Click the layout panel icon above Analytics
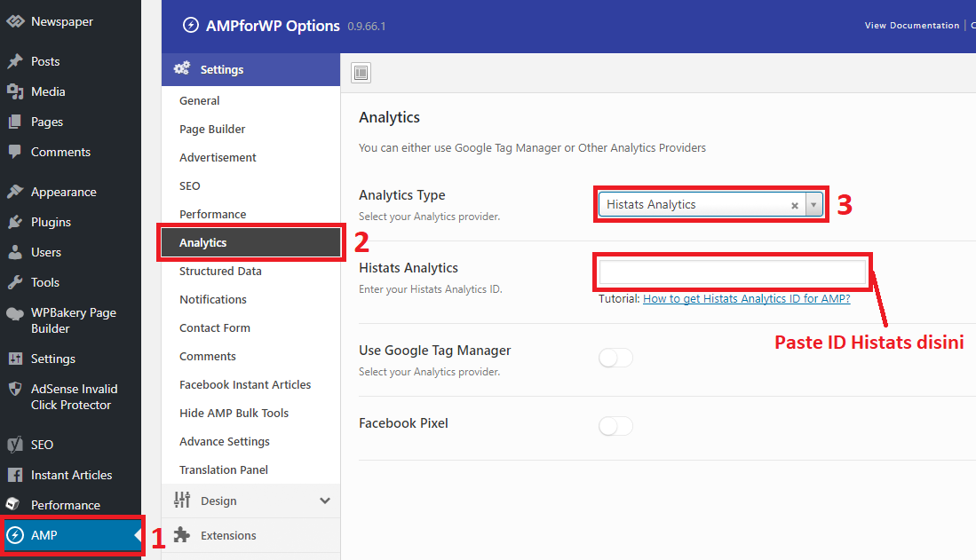976x560 pixels. coord(361,73)
